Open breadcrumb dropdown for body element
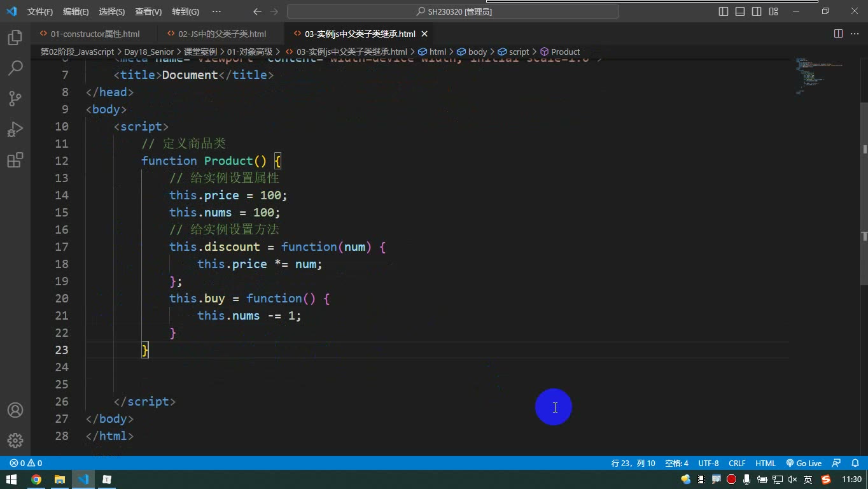The image size is (868, 489). (x=472, y=52)
